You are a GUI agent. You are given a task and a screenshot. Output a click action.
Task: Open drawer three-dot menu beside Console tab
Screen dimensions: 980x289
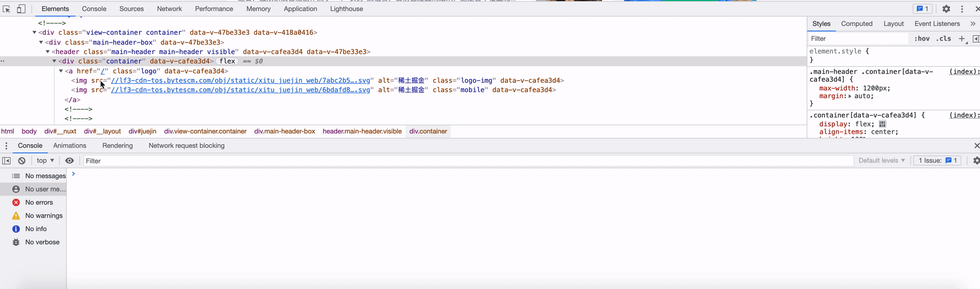pos(6,146)
